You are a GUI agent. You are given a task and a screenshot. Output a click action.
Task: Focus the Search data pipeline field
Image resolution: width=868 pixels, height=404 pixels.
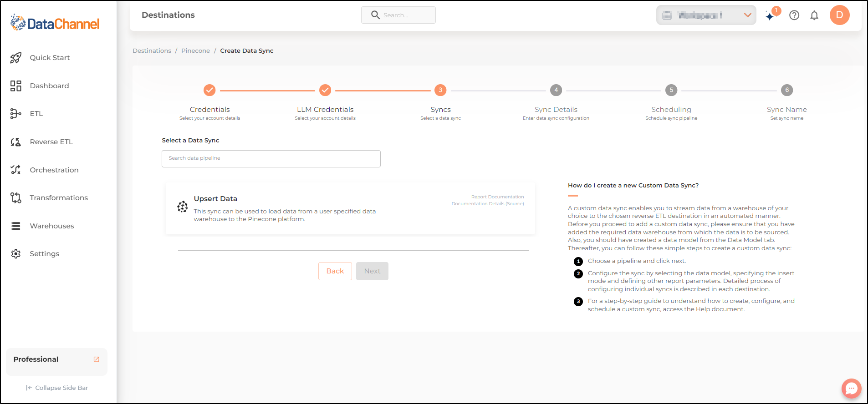tap(271, 159)
